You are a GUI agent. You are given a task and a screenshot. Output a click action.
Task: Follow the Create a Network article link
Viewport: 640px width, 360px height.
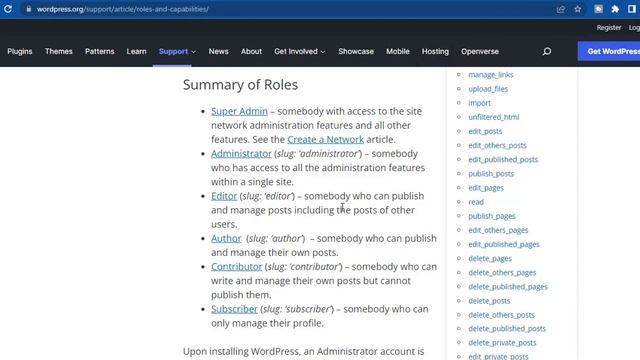pyautogui.click(x=325, y=139)
